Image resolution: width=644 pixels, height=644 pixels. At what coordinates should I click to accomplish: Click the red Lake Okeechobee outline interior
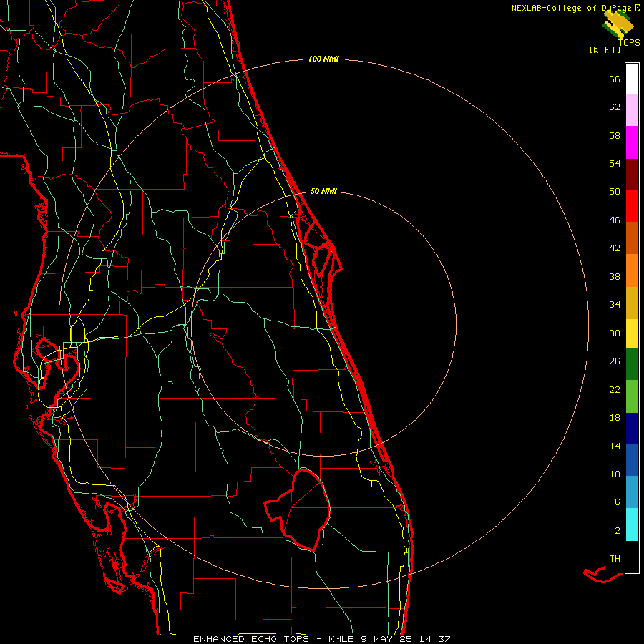[x=306, y=509]
